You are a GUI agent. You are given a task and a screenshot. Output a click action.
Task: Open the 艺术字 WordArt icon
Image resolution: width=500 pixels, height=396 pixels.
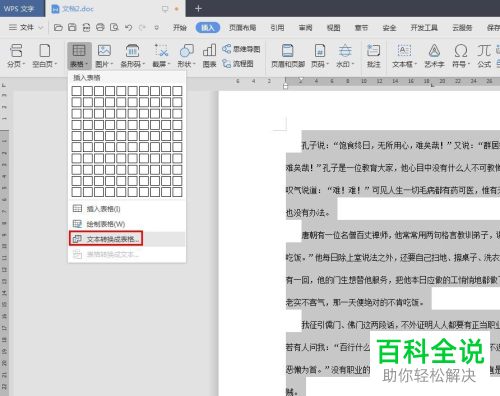434,51
